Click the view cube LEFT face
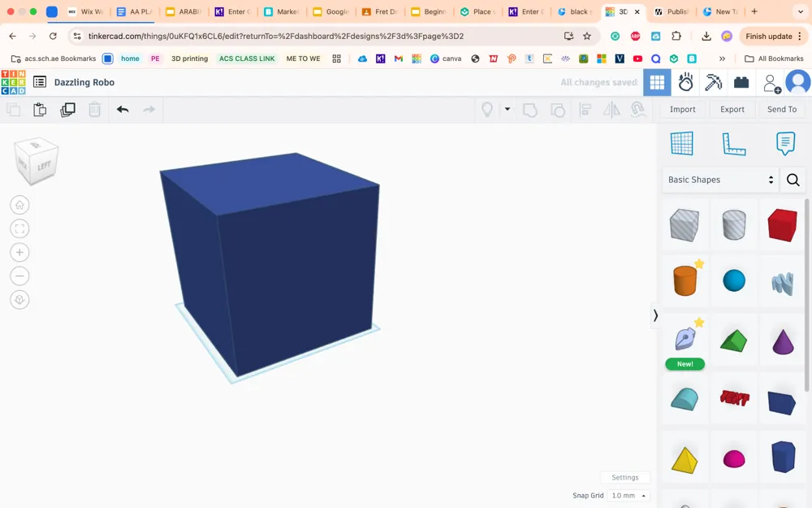 [44, 165]
